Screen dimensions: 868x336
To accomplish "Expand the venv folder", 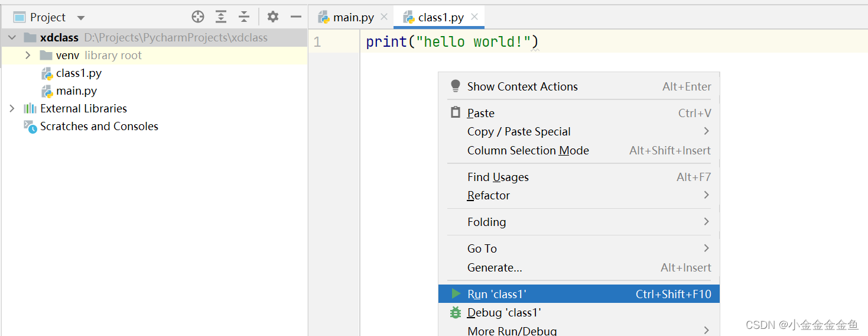I will (28, 56).
